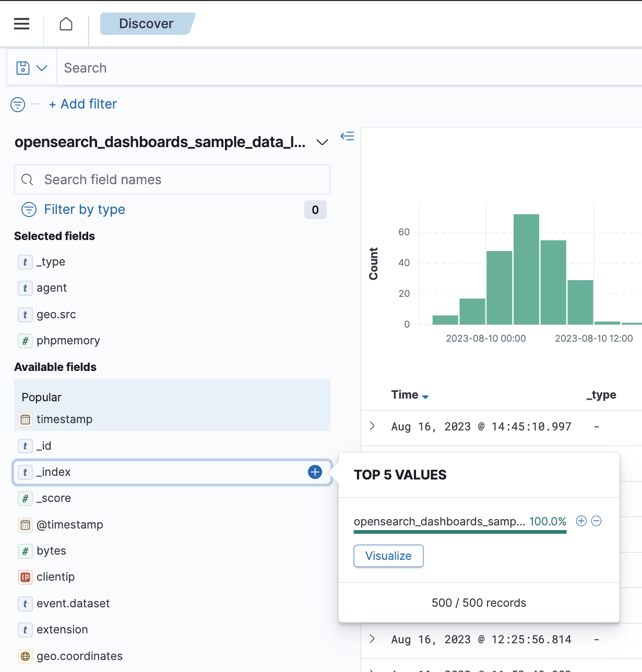The height and width of the screenshot is (672, 642).
Task: Expand the first document row for Aug 16
Action: point(372,426)
